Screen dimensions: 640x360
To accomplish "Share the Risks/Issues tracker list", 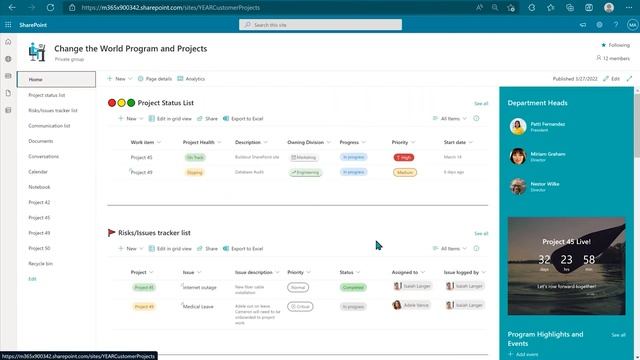I will (207, 248).
